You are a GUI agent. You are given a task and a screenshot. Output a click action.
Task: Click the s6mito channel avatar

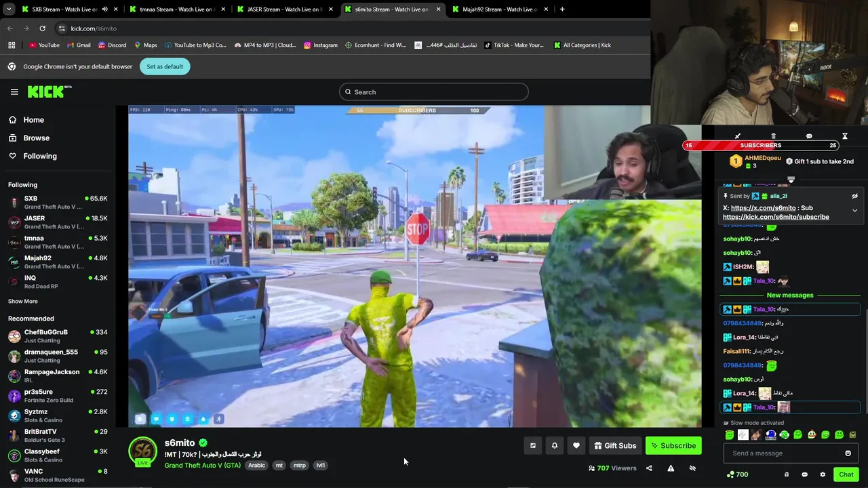(x=143, y=451)
